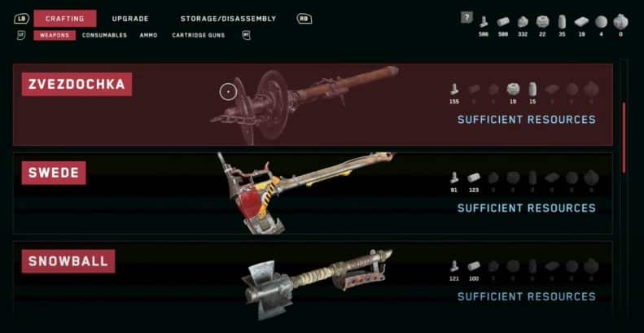
Task: Open the Cartridge Guns subcategory
Action: (x=199, y=35)
